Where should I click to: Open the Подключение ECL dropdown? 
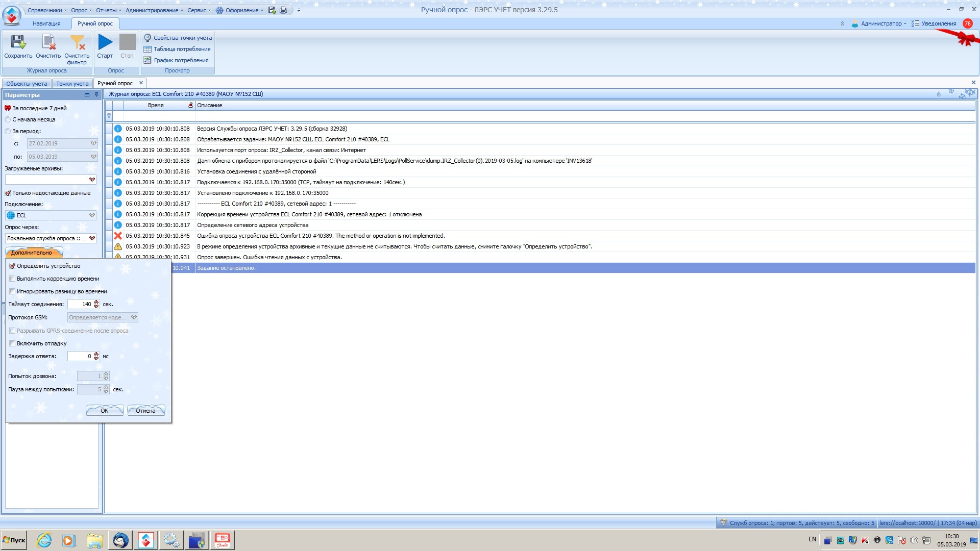pyautogui.click(x=92, y=215)
